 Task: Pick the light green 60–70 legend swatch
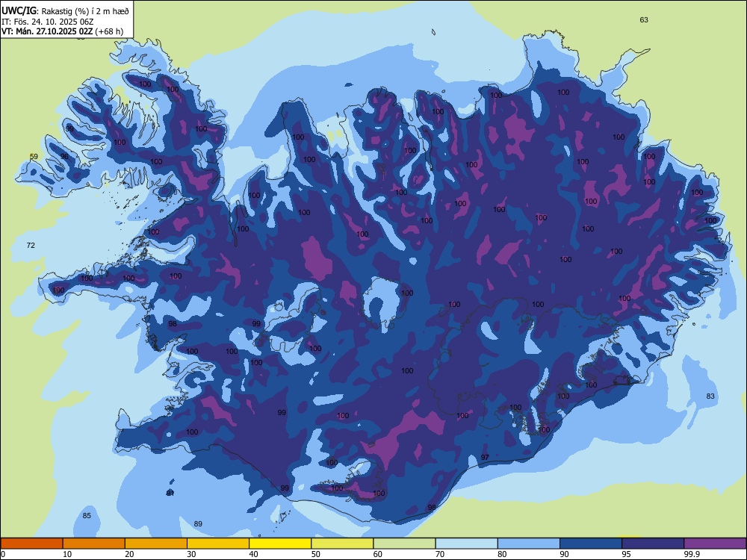pyautogui.click(x=404, y=544)
